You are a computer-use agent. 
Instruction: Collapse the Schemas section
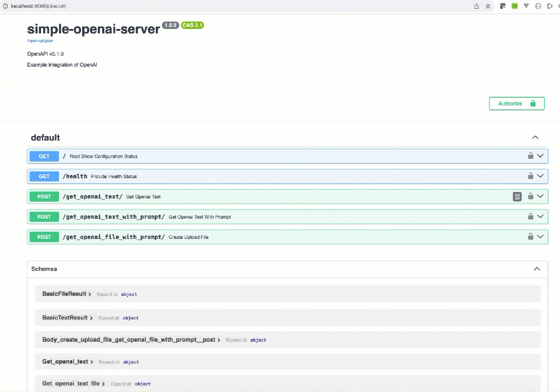click(x=536, y=269)
